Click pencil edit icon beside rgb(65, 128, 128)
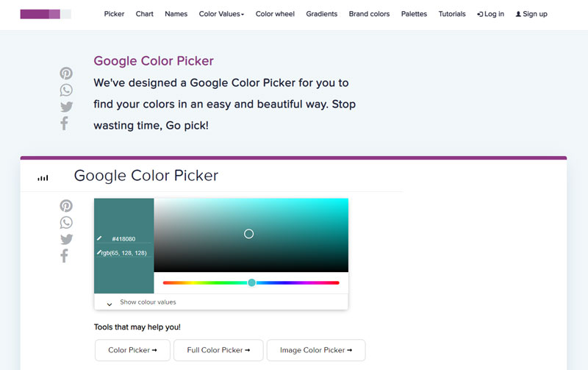The width and height of the screenshot is (588, 370). [99, 252]
